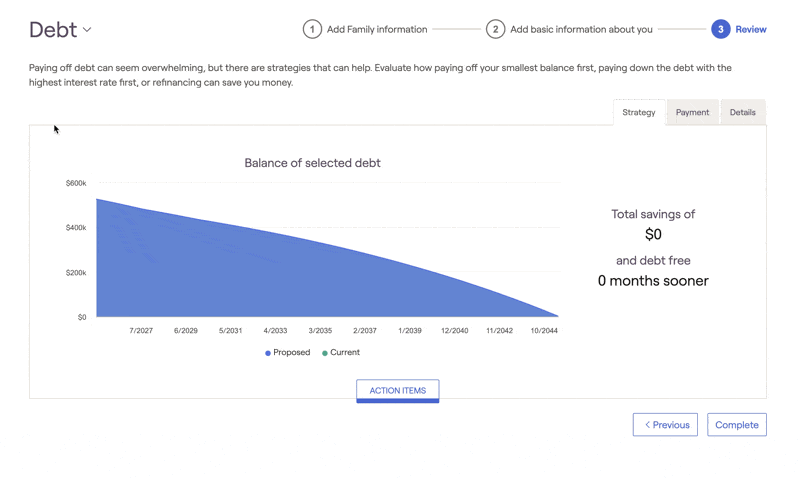Switch to the Payment tab
Image resolution: width=800 pixels, height=478 pixels.
point(692,112)
